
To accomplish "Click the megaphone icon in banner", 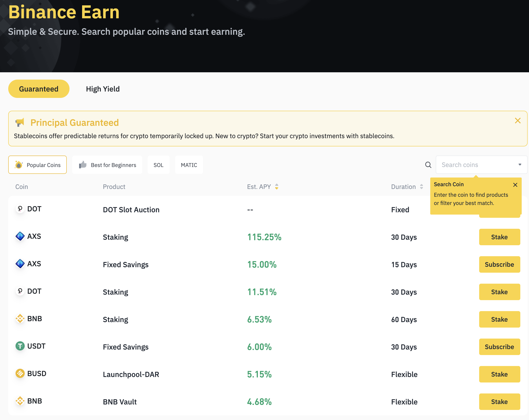I will (20, 122).
